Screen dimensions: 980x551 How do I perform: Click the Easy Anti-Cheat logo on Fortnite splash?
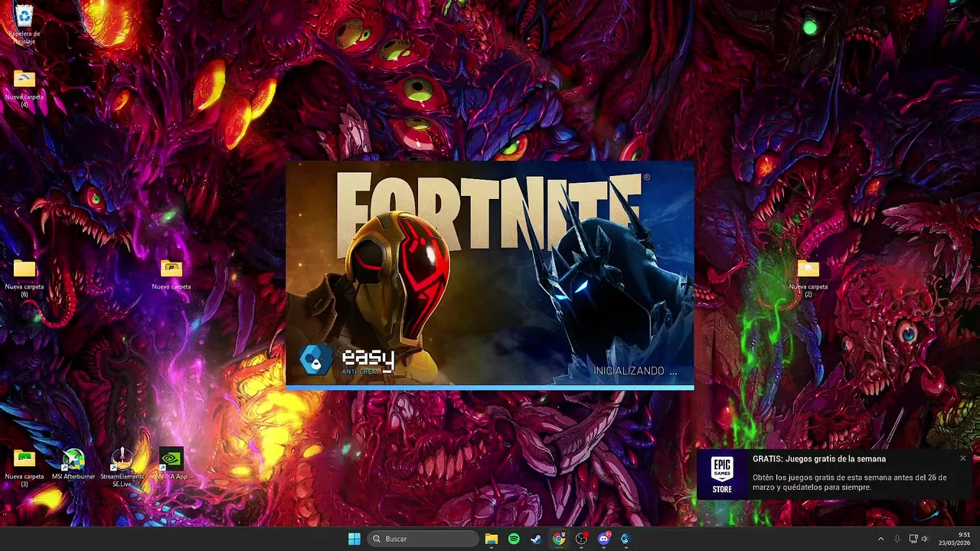[348, 359]
